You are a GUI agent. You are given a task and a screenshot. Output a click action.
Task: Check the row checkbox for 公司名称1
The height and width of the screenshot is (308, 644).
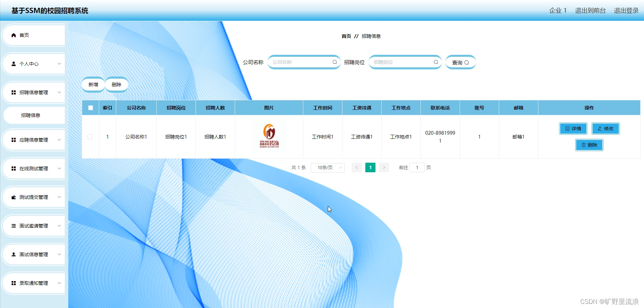90,137
